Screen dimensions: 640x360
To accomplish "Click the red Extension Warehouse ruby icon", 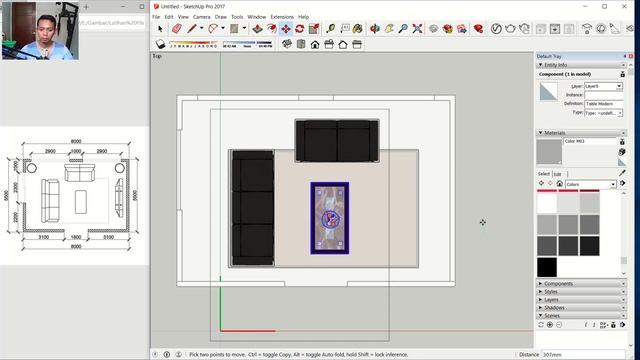I will (x=478, y=29).
